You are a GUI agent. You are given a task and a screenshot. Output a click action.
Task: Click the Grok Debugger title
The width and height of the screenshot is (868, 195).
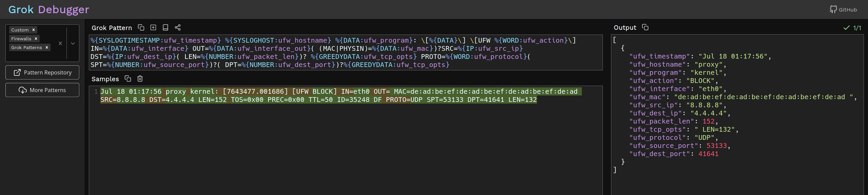(49, 9)
